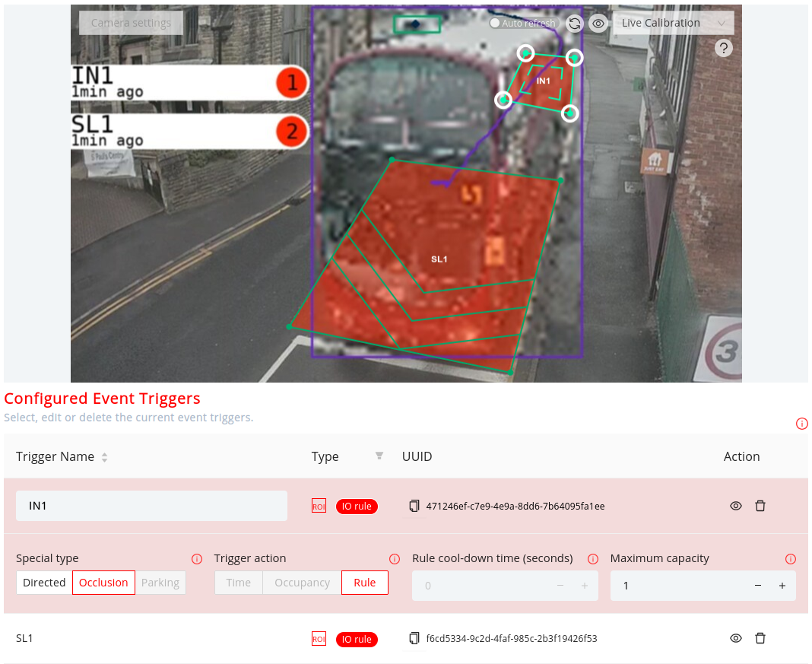
Task: Open the Type column filter
Action: click(x=379, y=456)
